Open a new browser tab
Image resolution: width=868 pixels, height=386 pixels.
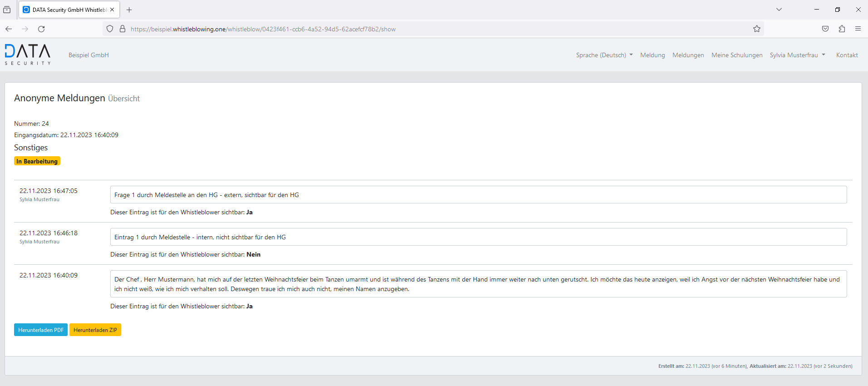[x=129, y=10]
